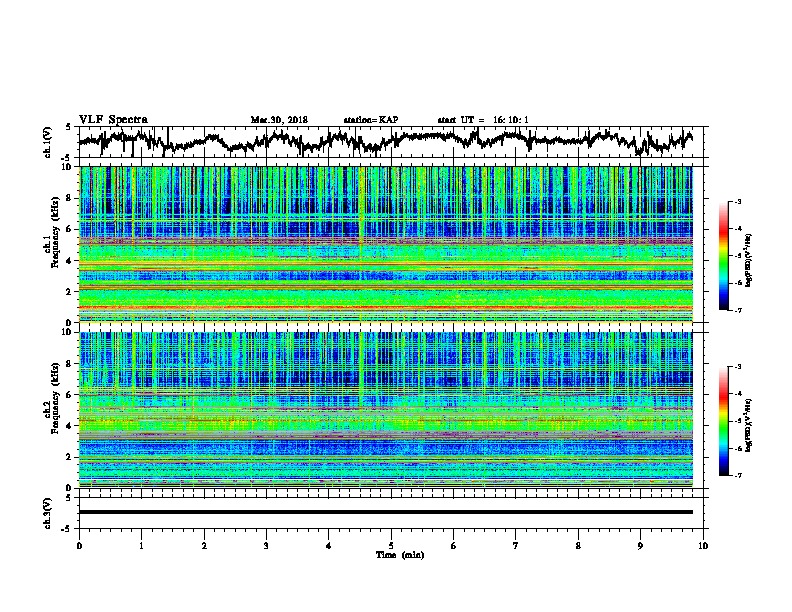Click time axis tick label "2"
This screenshot has height=612, width=792.
pyautogui.click(x=204, y=545)
